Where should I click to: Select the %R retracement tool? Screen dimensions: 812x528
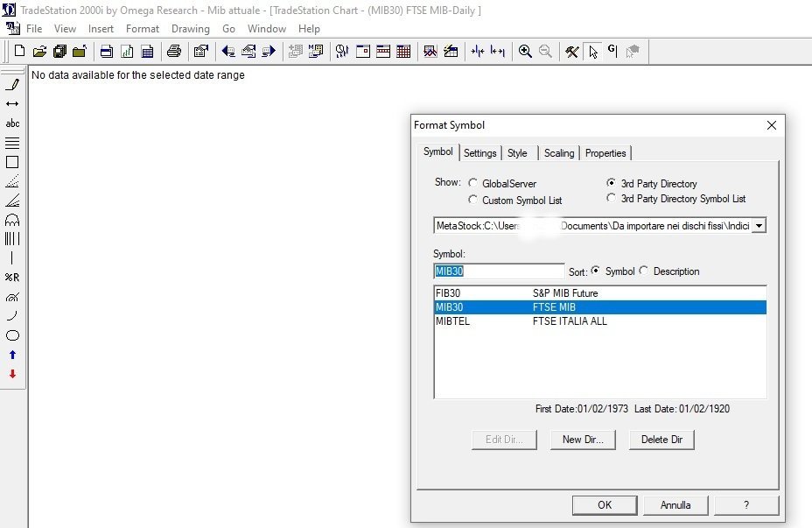click(12, 278)
